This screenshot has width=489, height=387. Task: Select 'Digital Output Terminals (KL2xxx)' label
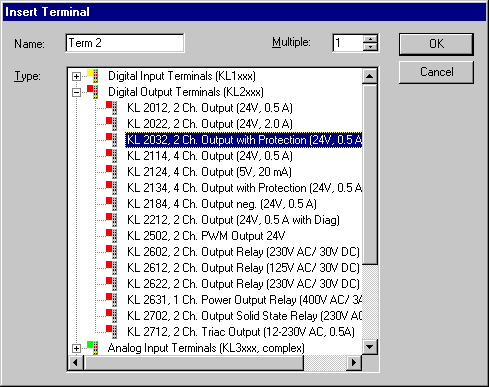tap(186, 92)
